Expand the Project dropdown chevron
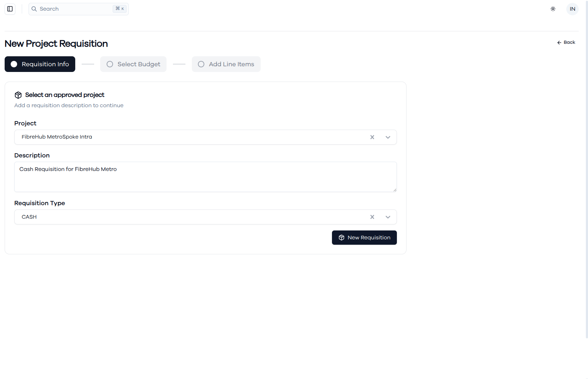Viewport: 588px width, 379px height. (388, 137)
